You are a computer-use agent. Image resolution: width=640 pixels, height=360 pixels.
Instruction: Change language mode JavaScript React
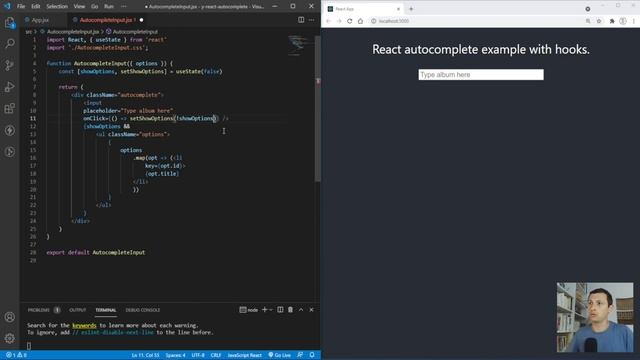pos(244,355)
